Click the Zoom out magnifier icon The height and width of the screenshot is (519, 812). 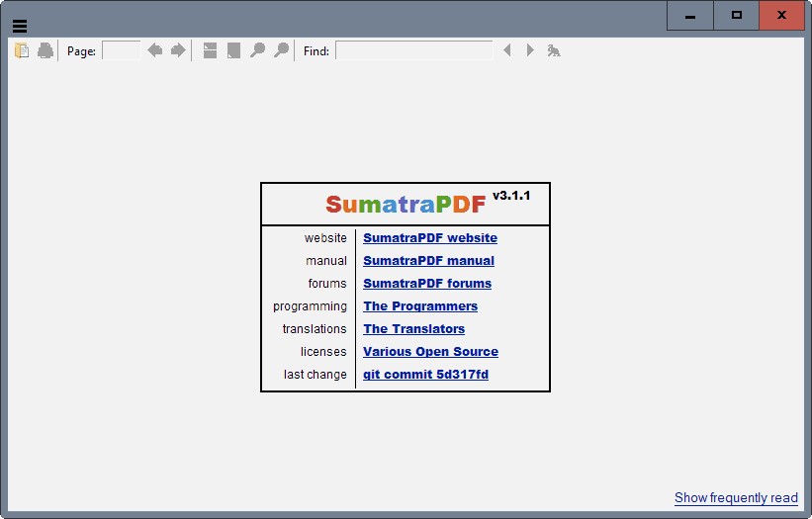tap(257, 50)
